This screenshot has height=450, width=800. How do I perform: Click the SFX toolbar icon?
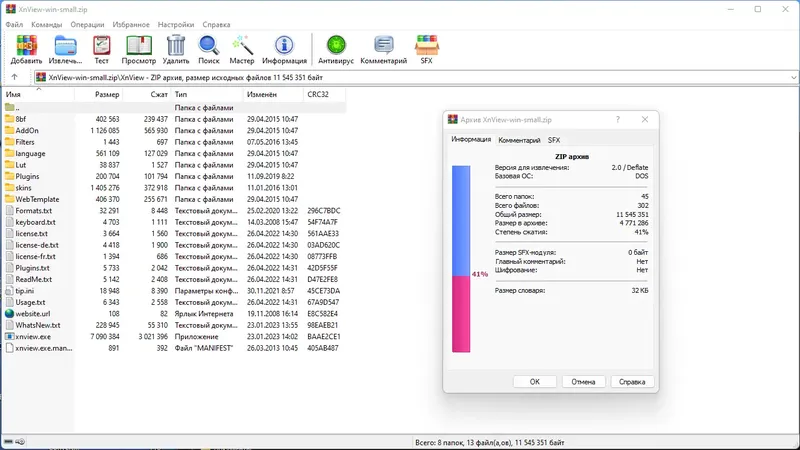427,45
